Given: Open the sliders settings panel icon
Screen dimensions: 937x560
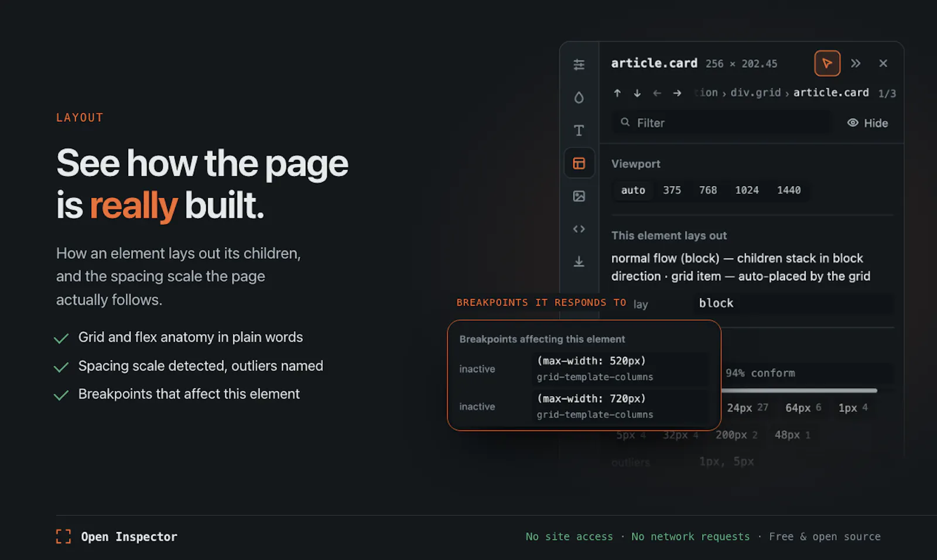Looking at the screenshot, I should click(579, 64).
